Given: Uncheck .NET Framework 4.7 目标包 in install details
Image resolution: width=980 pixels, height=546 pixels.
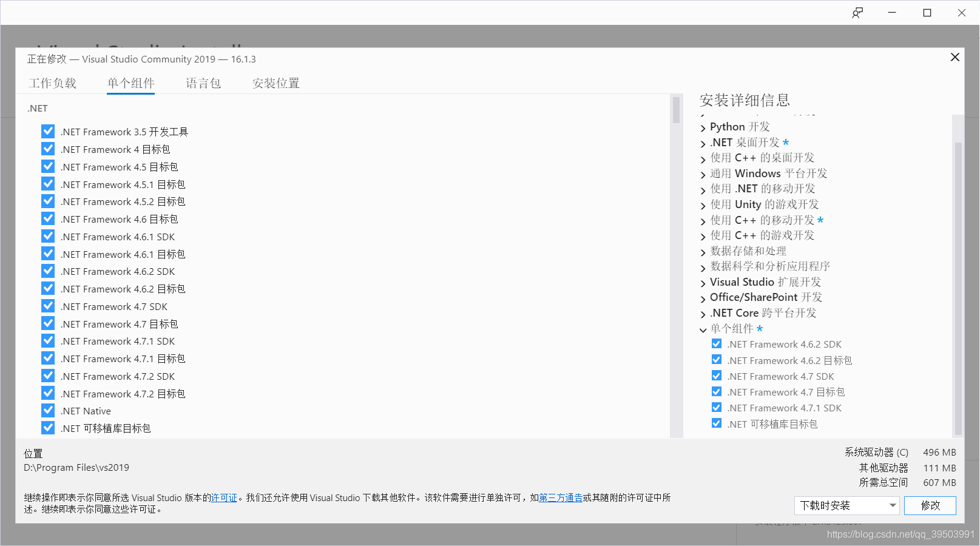Looking at the screenshot, I should tap(717, 391).
